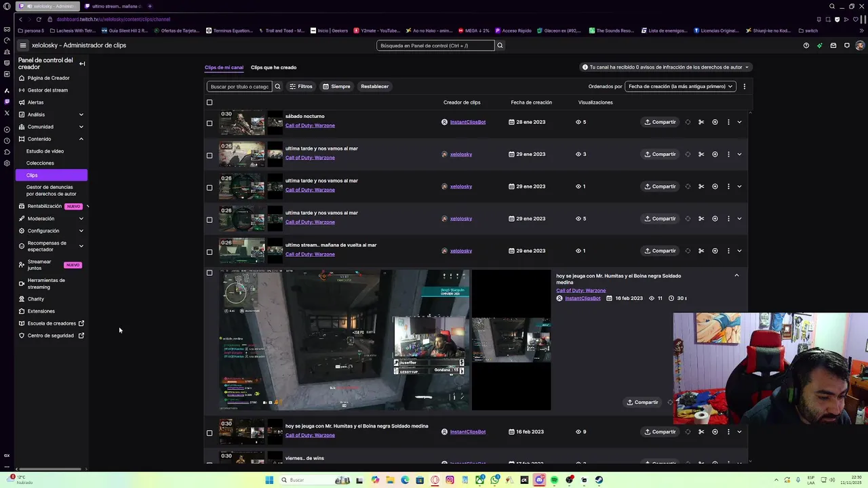
Task: Go back with browser back arrow
Action: 20,19
